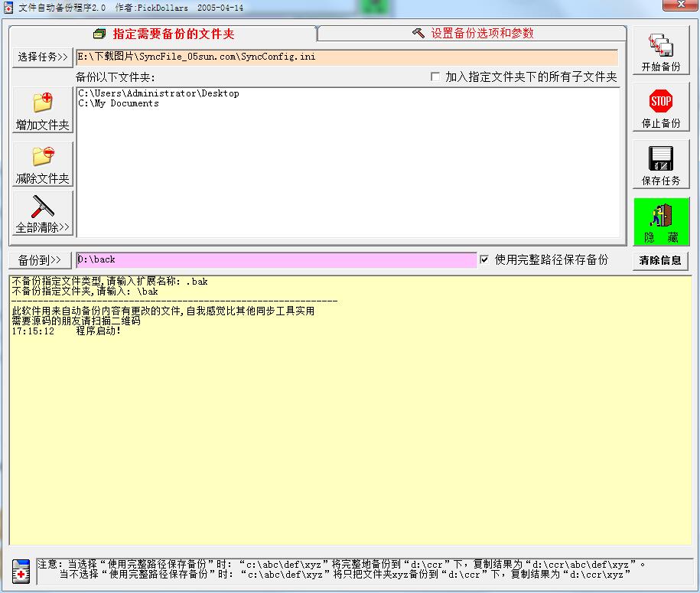The height and width of the screenshot is (593, 700).
Task: Select C:\My Documents entry in folder list
Action: [119, 103]
